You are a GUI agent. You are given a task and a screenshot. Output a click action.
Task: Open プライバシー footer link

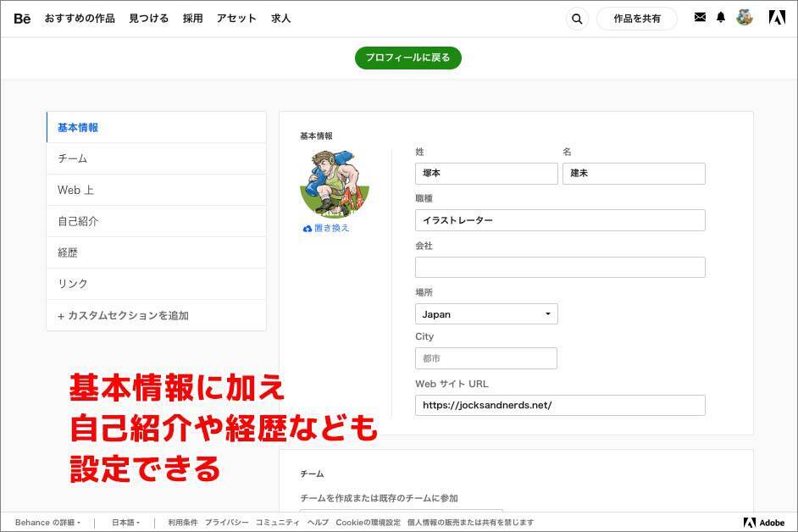226,523
